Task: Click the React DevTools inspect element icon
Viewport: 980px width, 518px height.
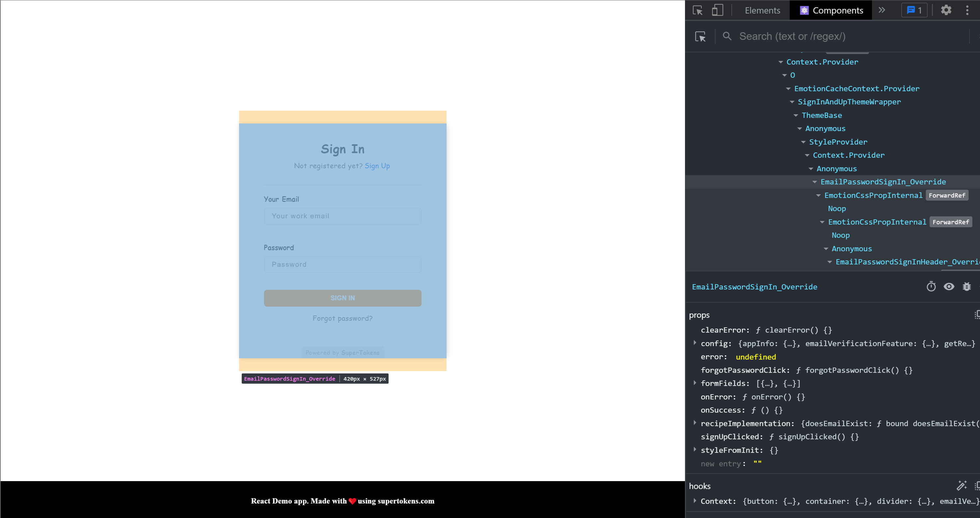Action: [700, 36]
